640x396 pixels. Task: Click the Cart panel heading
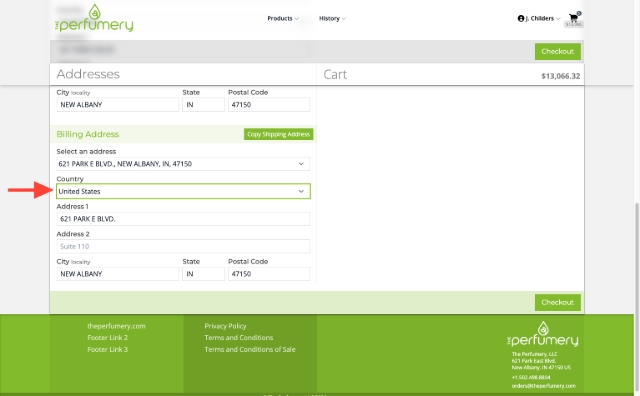(x=335, y=74)
